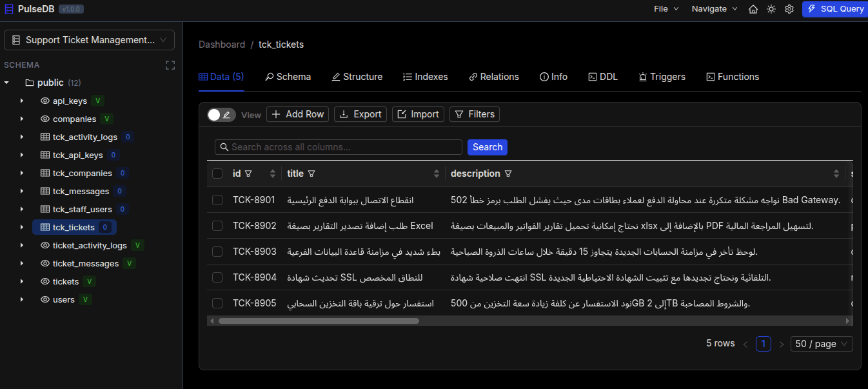Switch to the Indexes tab
This screenshot has height=389, width=868.
(425, 77)
